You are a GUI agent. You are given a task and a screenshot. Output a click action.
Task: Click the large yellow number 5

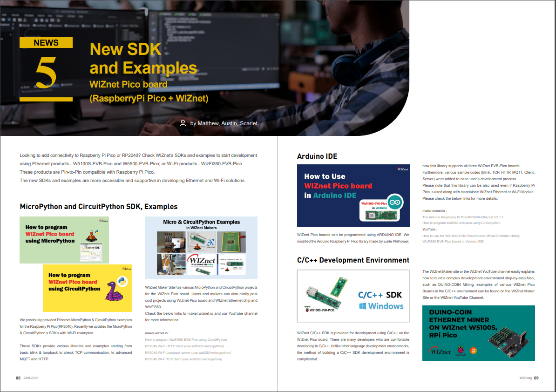tap(46, 73)
